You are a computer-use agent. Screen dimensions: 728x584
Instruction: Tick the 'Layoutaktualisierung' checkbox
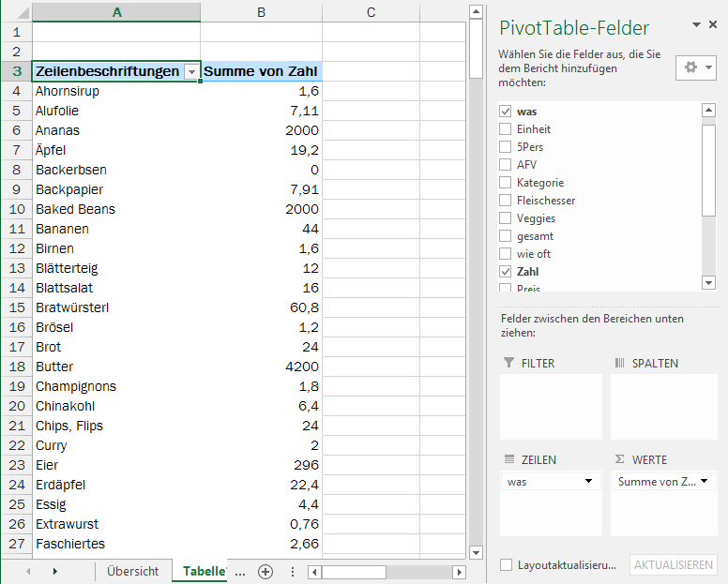click(507, 565)
